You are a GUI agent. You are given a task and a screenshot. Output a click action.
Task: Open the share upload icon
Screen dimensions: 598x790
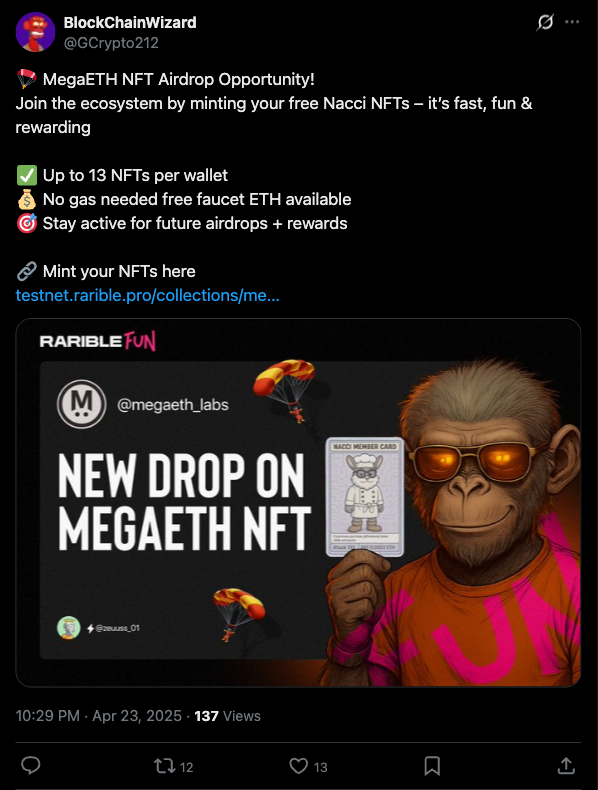point(566,766)
